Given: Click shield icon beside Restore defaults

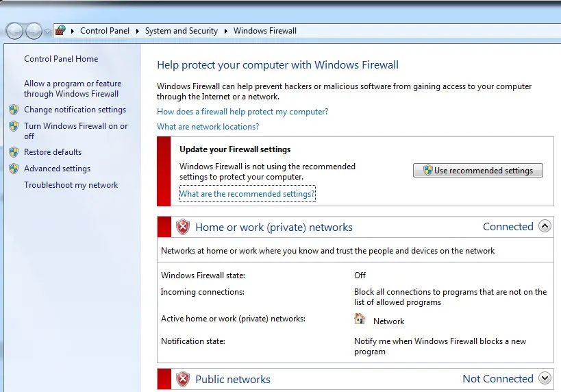Looking at the screenshot, I should [x=14, y=152].
